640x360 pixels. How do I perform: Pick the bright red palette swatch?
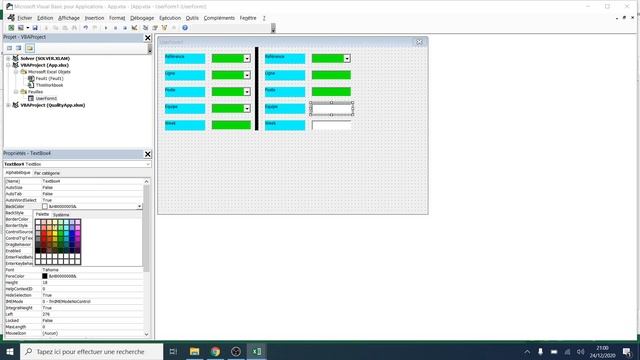(x=44, y=233)
